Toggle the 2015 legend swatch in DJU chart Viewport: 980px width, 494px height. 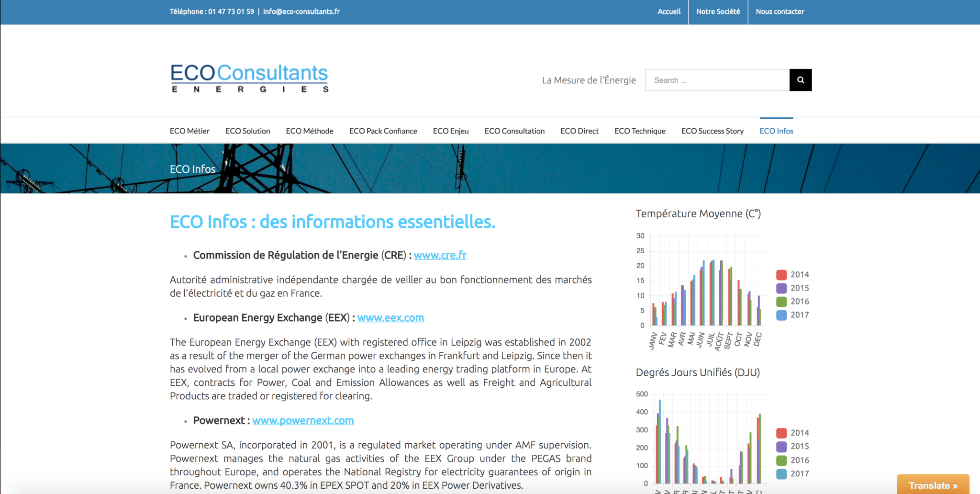pyautogui.click(x=781, y=447)
